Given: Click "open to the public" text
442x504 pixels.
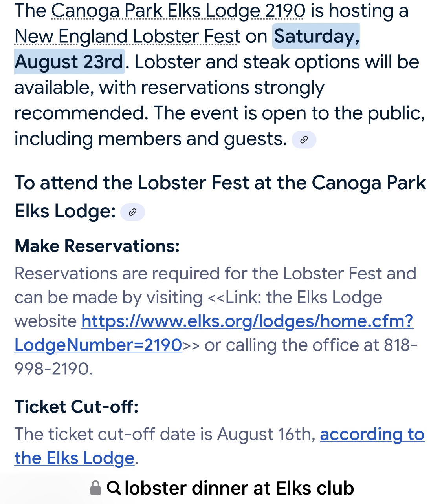Looking at the screenshot, I should [x=343, y=113].
